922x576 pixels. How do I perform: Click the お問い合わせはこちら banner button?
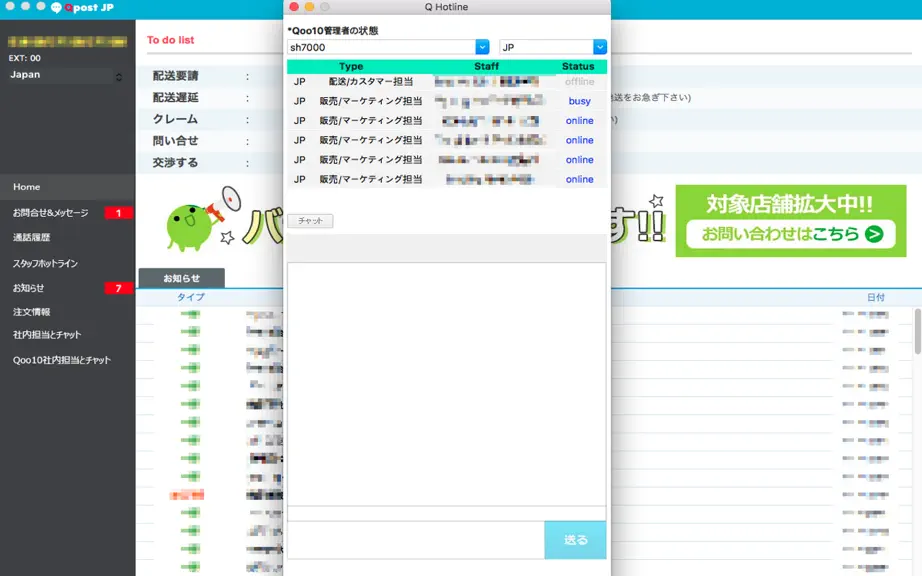click(x=790, y=234)
